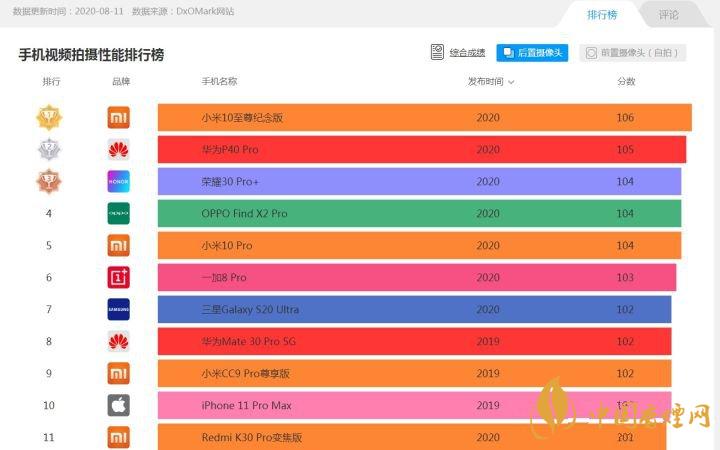Switch to the 排行榜 tab
The height and width of the screenshot is (450, 720).
coord(602,15)
